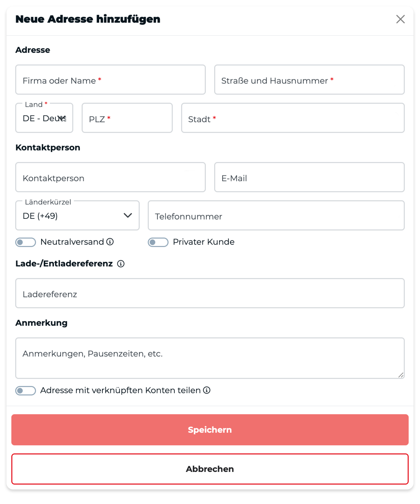
Task: Click the E-Mail input field
Action: [309, 177]
